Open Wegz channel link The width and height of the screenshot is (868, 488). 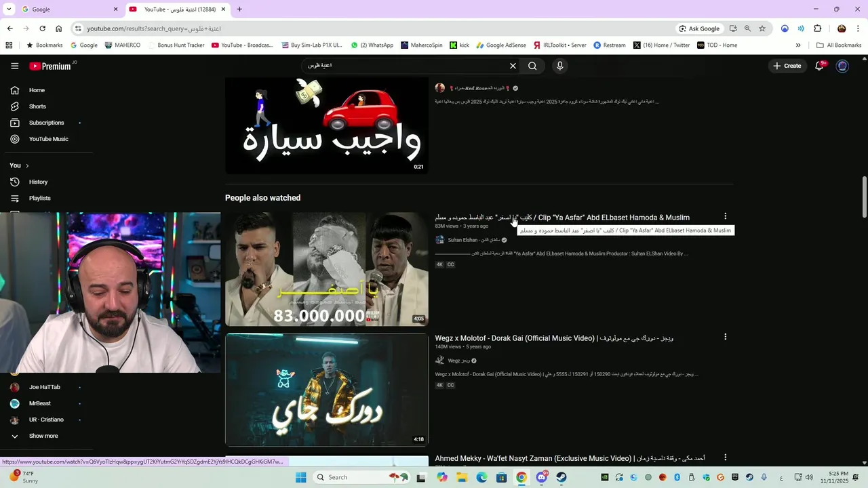(458, 361)
